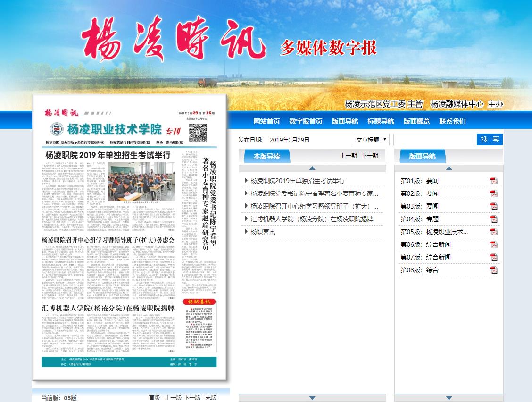Open PDF icon for 第01版 要闻
This screenshot has height=402, width=532.
(x=493, y=181)
